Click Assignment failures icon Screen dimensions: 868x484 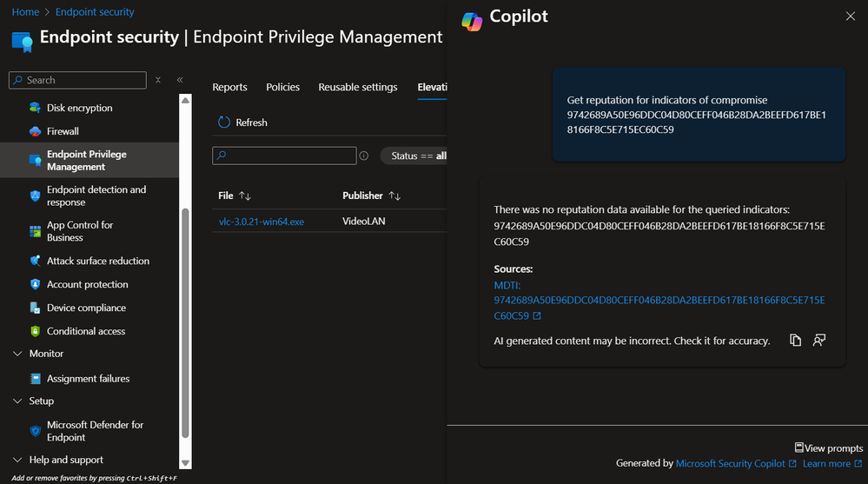pyautogui.click(x=35, y=379)
